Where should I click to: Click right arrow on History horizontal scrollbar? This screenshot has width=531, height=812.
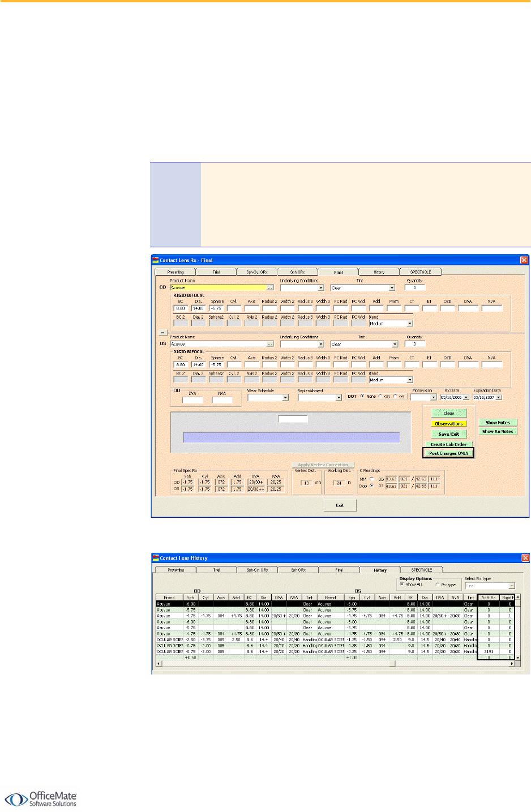[512, 664]
